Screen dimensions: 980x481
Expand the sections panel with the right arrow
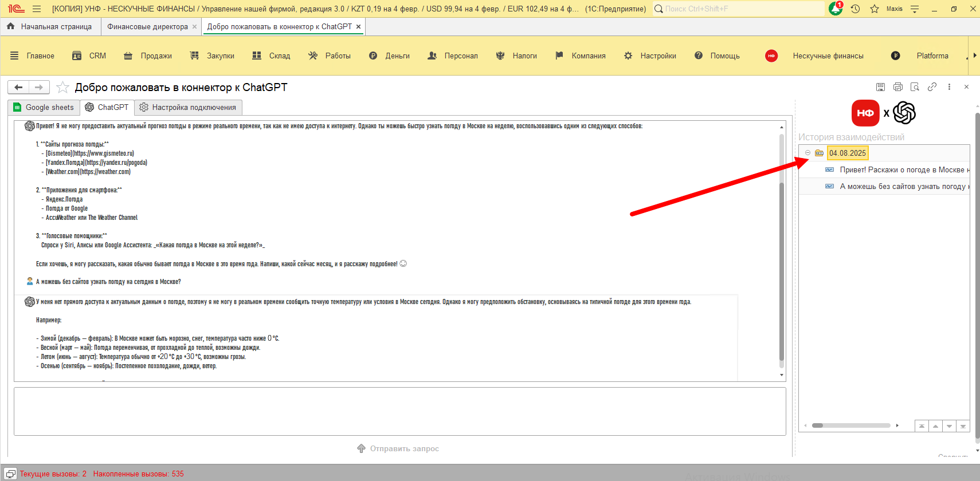974,56
